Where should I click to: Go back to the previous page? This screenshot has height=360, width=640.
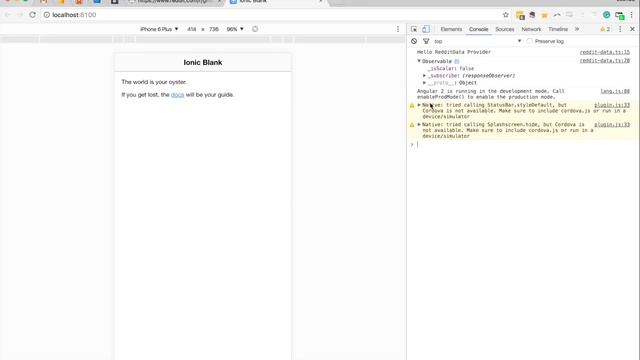click(8, 15)
